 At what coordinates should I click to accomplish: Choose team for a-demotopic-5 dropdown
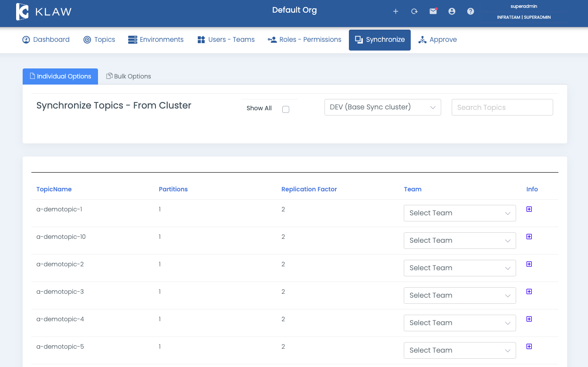click(460, 350)
